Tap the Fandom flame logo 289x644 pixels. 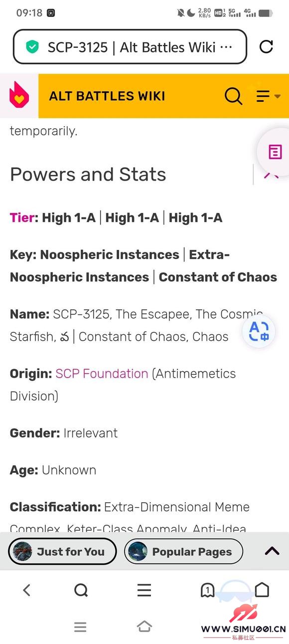(19, 96)
